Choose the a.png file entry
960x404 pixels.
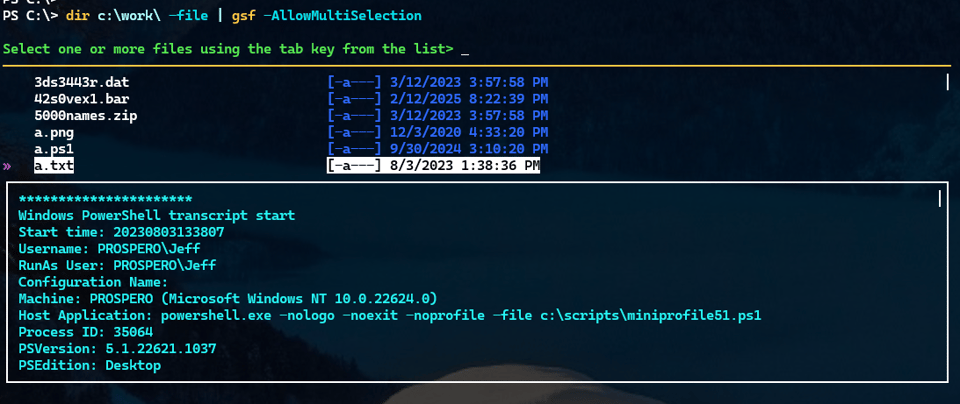click(x=56, y=132)
